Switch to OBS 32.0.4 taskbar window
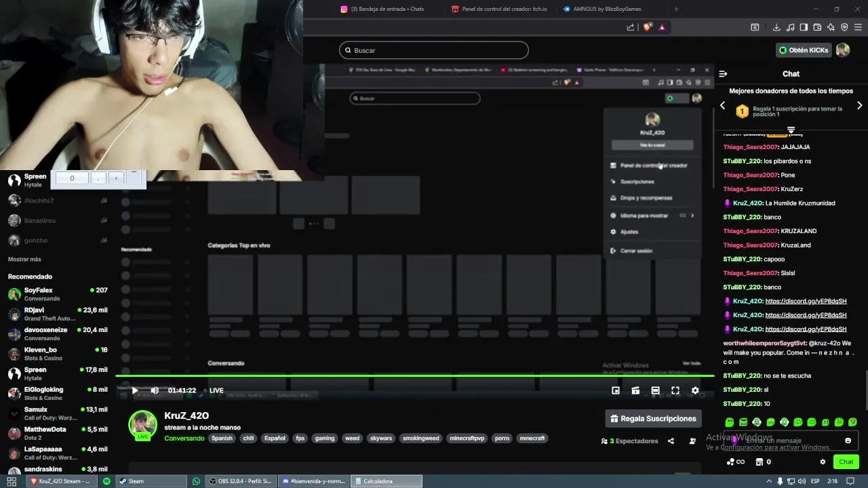The width and height of the screenshot is (868, 488). point(240,481)
